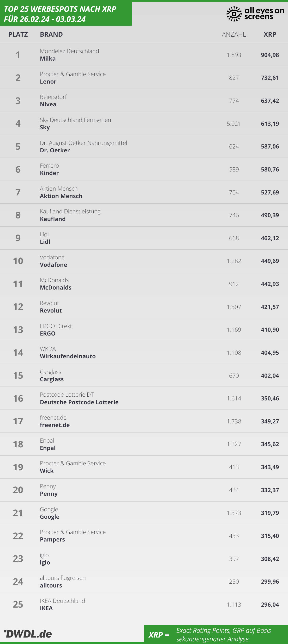This screenshot has width=288, height=644.
Task: Click the XRP definition banner
Action: coord(216,634)
